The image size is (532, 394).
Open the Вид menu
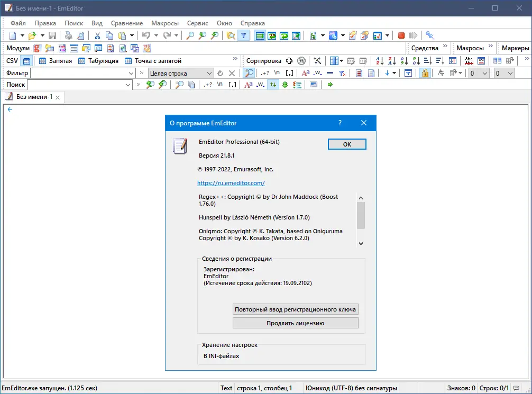pyautogui.click(x=97, y=23)
